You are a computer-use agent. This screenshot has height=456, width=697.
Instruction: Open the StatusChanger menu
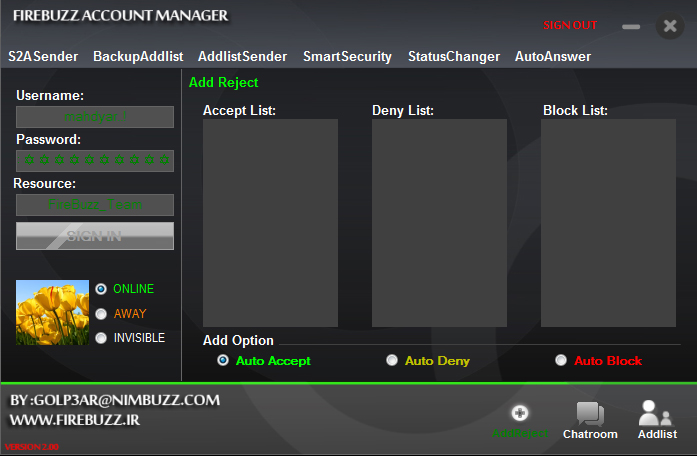(454, 56)
